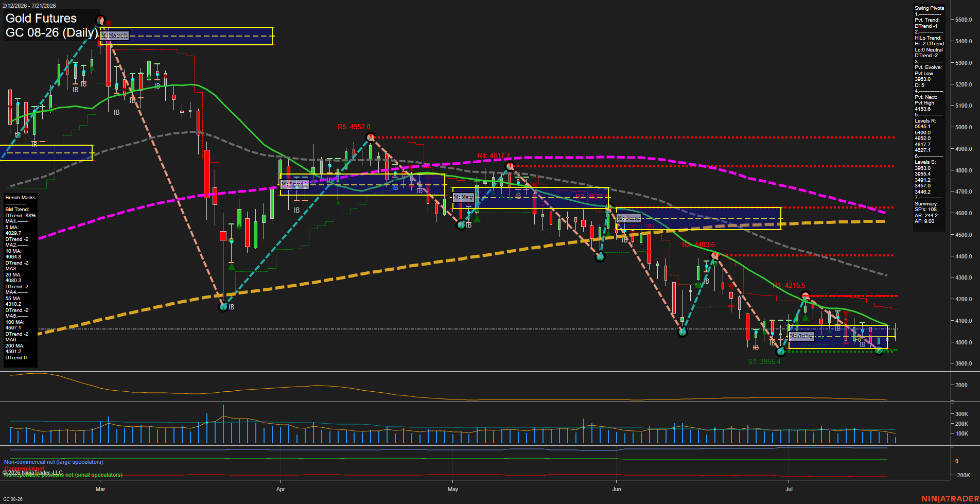Click the swing pivot marker at R2 high
Image resolution: width=980 pixels, height=504 pixels.
coord(714,255)
